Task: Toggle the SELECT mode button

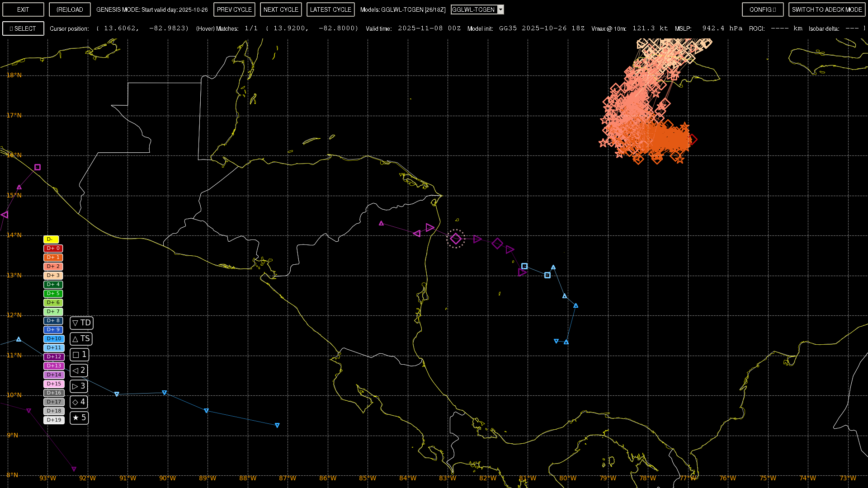Action: coord(23,28)
